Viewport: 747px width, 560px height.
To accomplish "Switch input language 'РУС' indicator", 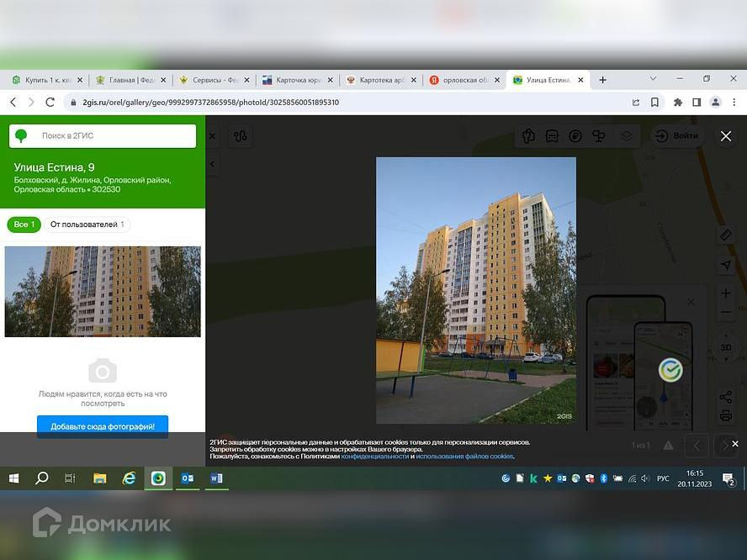I will [663, 478].
